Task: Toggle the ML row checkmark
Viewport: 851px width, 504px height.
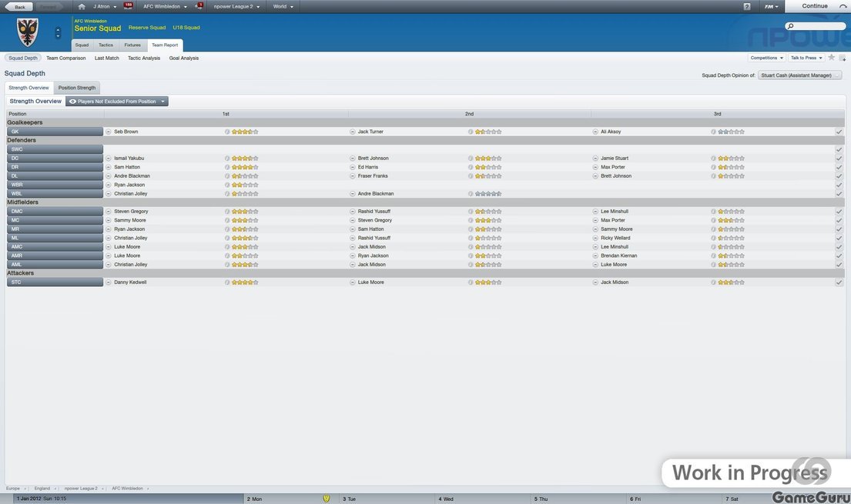Action: (x=839, y=239)
